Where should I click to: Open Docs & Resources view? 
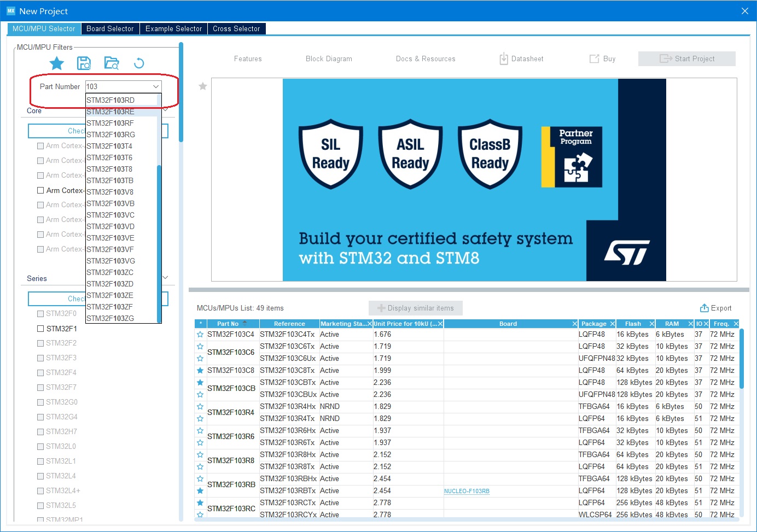426,59
